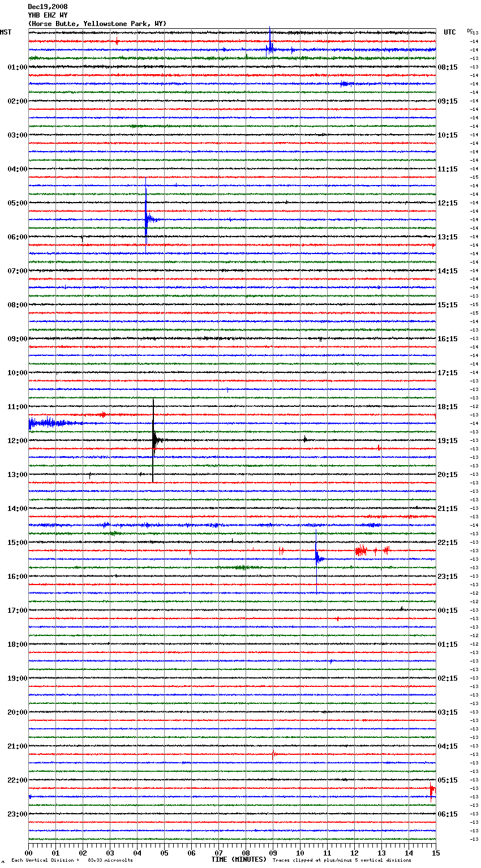Select the 18:15 UTC time label

point(448,407)
